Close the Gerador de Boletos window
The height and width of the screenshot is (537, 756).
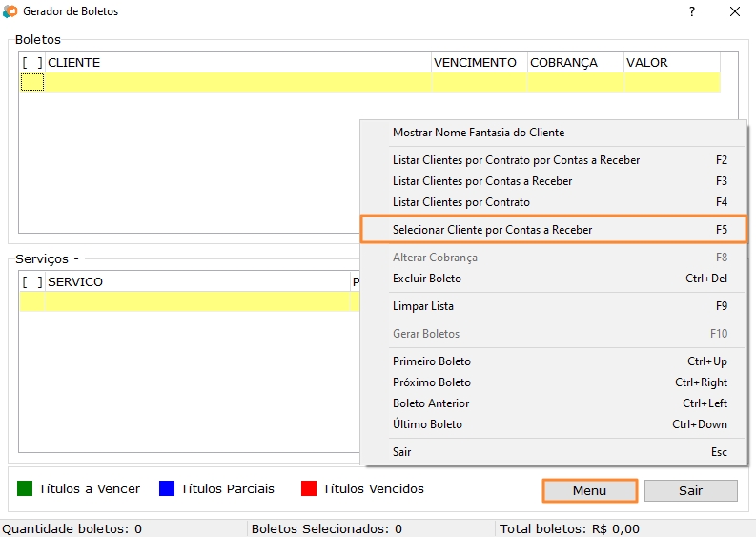click(735, 11)
